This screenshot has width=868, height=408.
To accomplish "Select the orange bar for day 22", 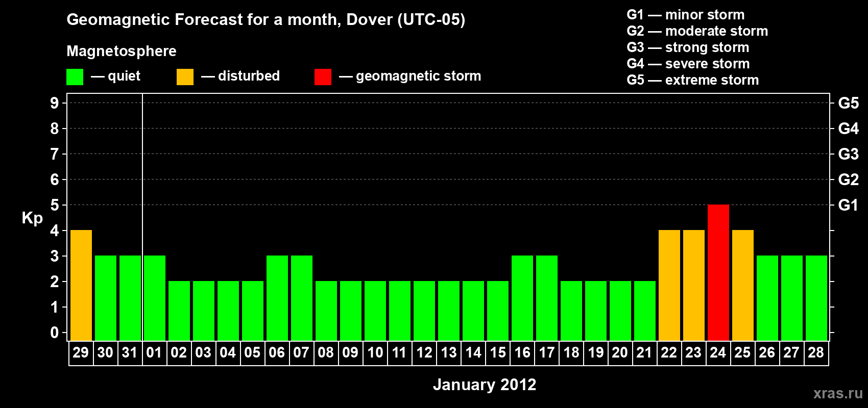I will (x=669, y=286).
